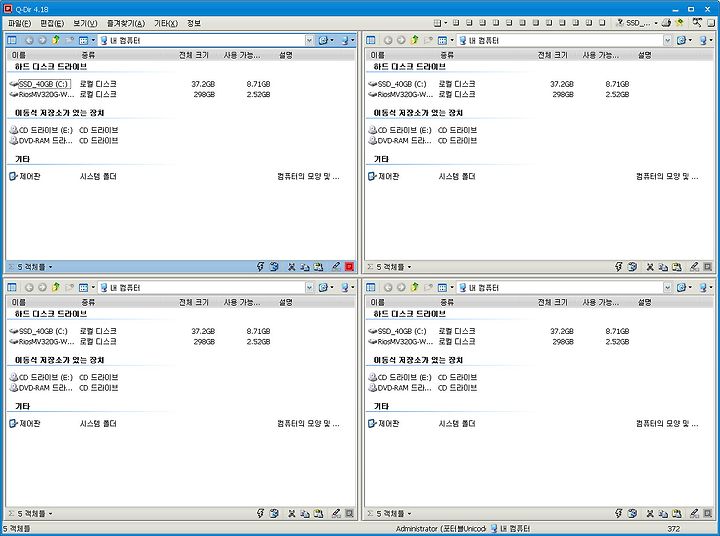
Task: Go up one folder in top-right pane
Action: click(414, 40)
